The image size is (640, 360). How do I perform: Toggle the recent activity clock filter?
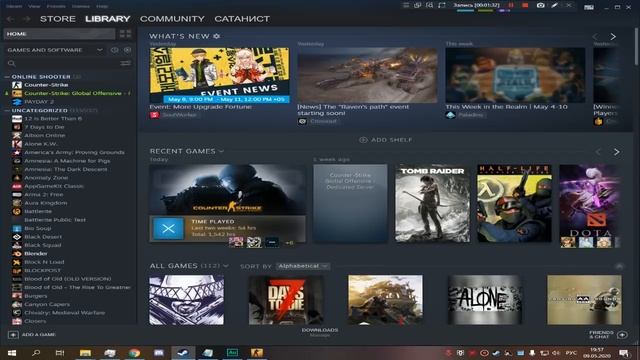115,50
